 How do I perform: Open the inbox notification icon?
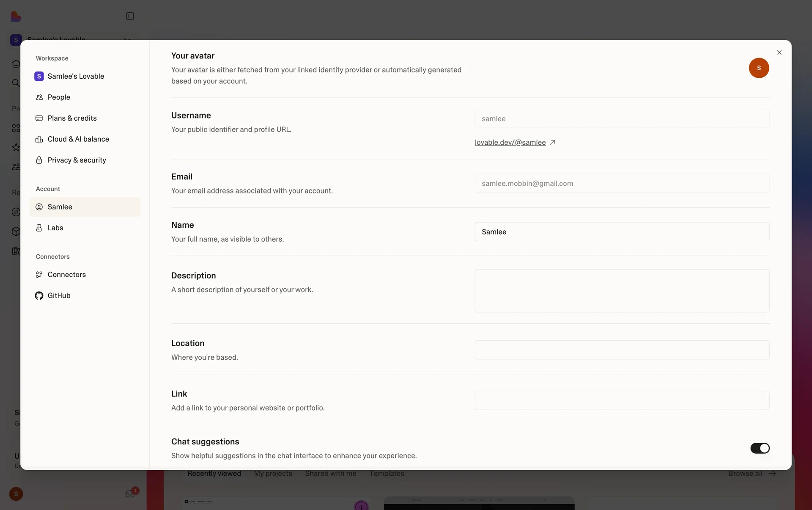point(130,493)
